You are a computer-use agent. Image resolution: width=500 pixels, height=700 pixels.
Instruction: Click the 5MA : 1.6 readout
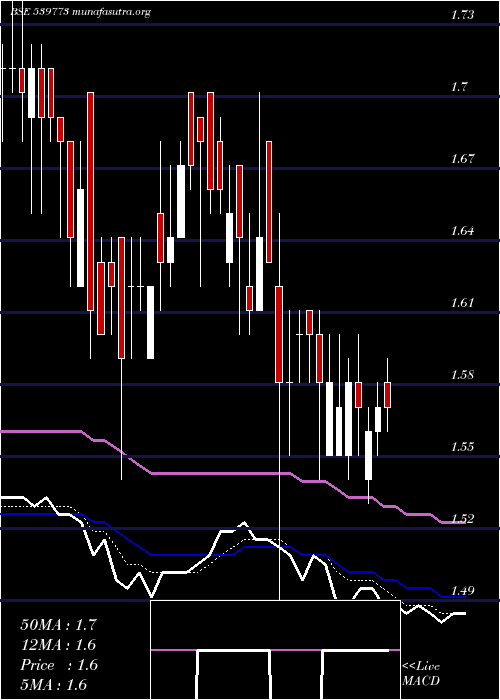click(54, 685)
